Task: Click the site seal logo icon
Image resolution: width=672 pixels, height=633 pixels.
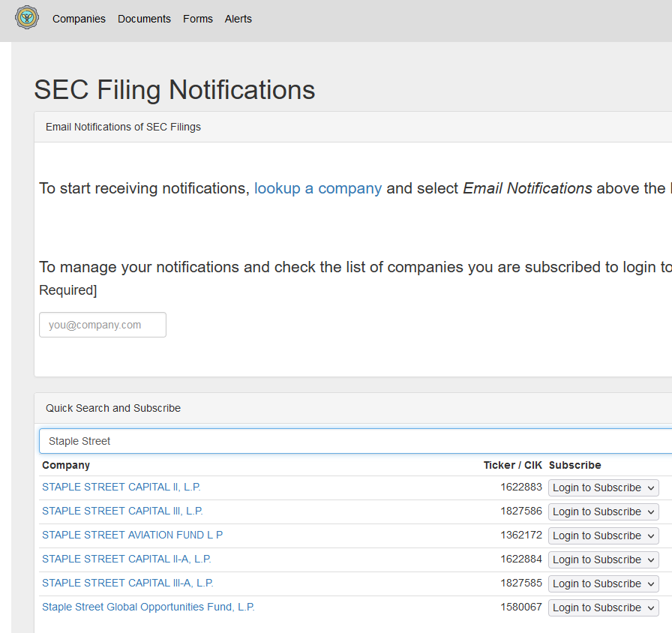Action: (27, 17)
